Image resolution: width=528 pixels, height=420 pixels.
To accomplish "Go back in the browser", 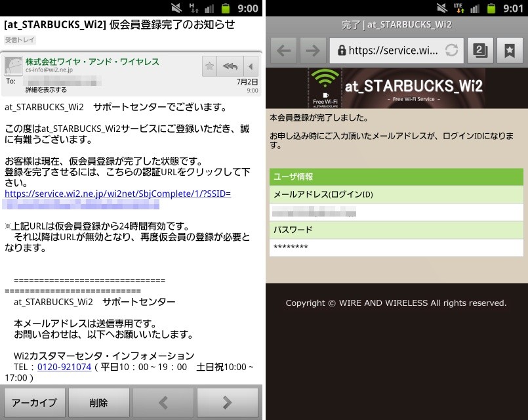I will click(284, 51).
